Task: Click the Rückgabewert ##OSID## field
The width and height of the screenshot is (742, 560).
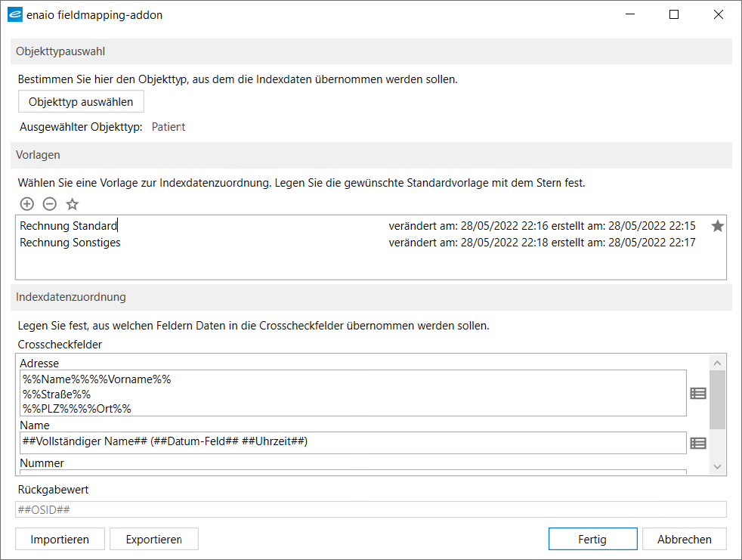Action: [x=370, y=509]
